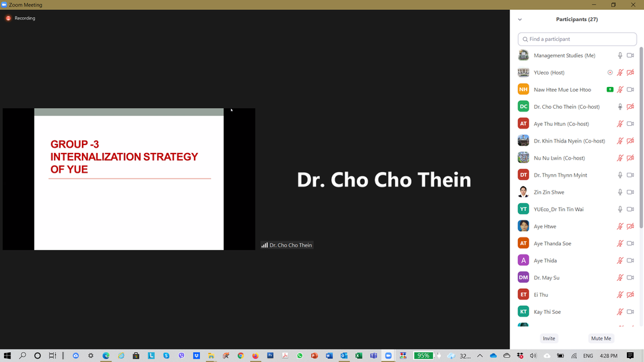The height and width of the screenshot is (362, 644).
Task: Click YUeco (Host) recording indicator icon
Action: tap(610, 73)
